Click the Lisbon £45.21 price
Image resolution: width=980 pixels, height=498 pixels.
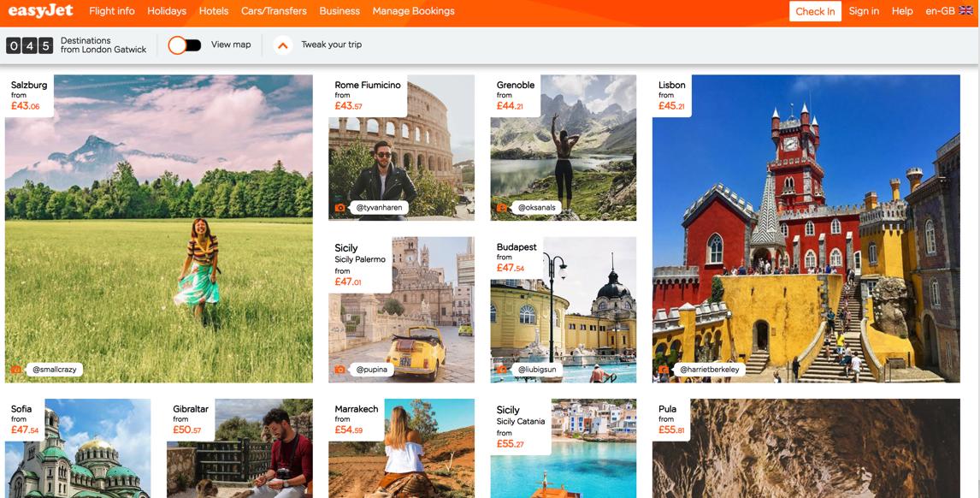(x=671, y=106)
